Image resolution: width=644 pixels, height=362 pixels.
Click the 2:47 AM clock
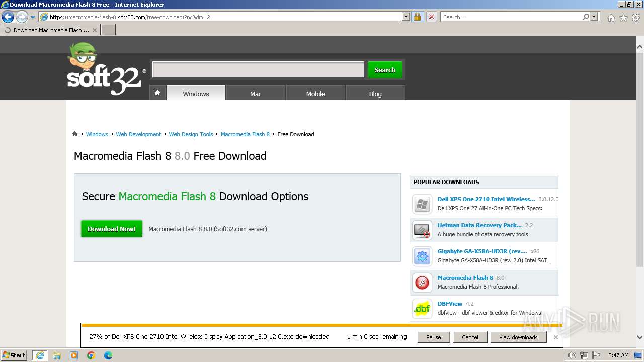tap(618, 355)
